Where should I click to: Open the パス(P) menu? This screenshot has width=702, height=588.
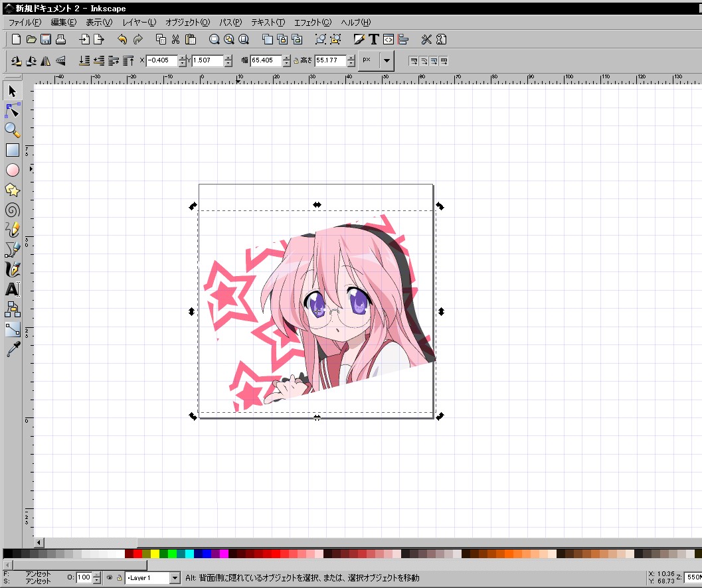pos(230,23)
